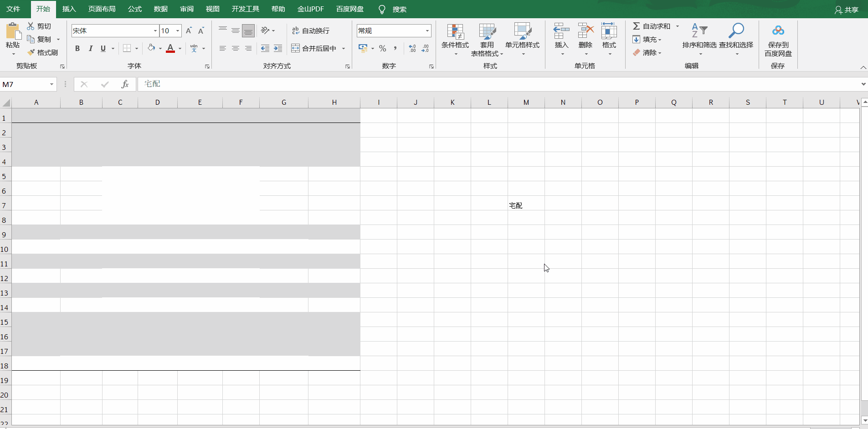Decrease font size with the smaller A icon

point(201,31)
